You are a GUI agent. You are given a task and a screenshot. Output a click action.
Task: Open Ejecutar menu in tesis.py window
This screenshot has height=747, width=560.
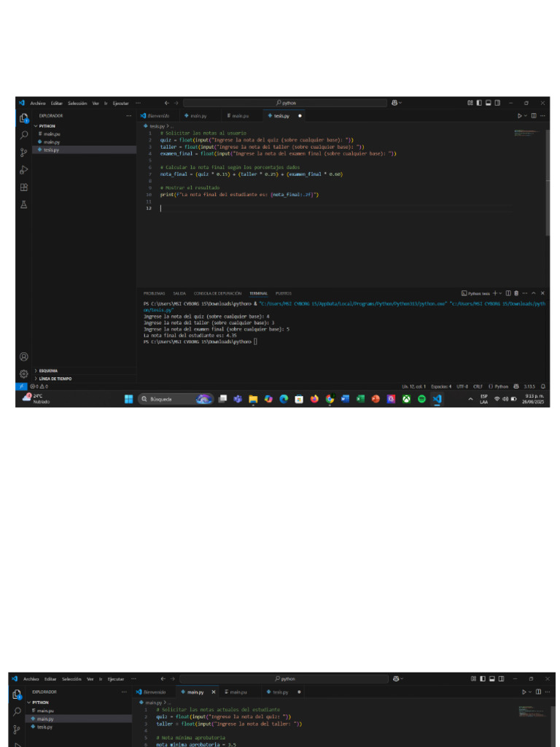coord(121,103)
